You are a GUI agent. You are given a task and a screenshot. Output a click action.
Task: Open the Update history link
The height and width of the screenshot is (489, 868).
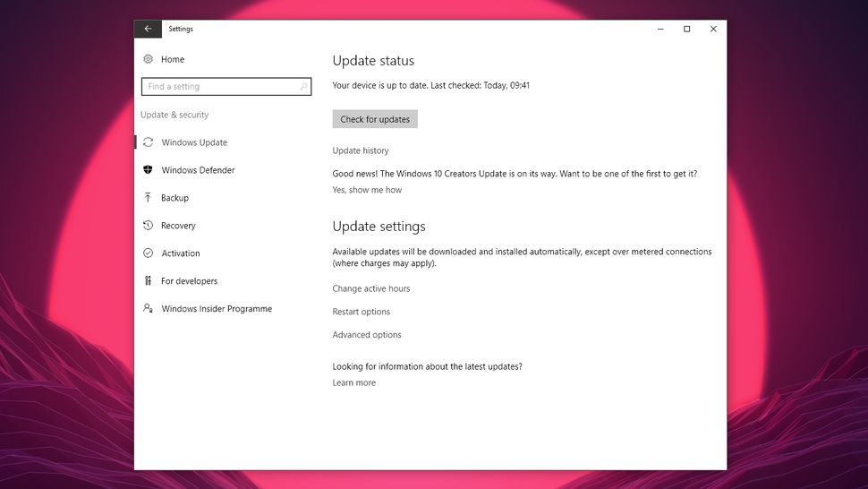pyautogui.click(x=361, y=150)
